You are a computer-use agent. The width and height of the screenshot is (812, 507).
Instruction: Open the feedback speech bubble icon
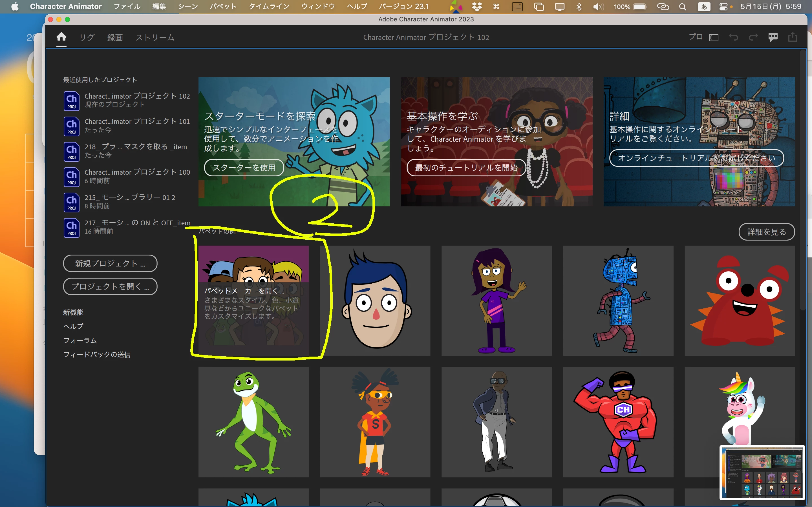click(x=773, y=37)
